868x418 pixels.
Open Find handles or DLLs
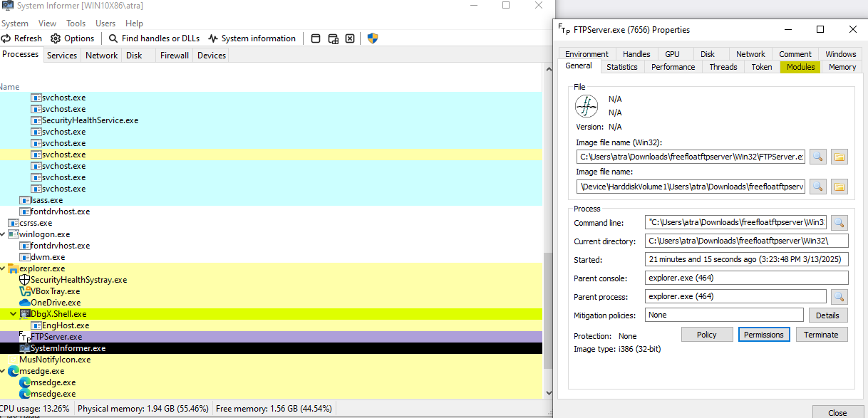tap(154, 38)
